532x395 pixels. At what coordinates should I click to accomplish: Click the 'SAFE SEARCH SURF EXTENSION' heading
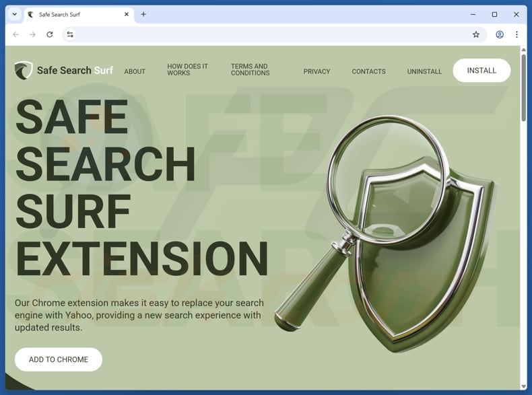142,187
